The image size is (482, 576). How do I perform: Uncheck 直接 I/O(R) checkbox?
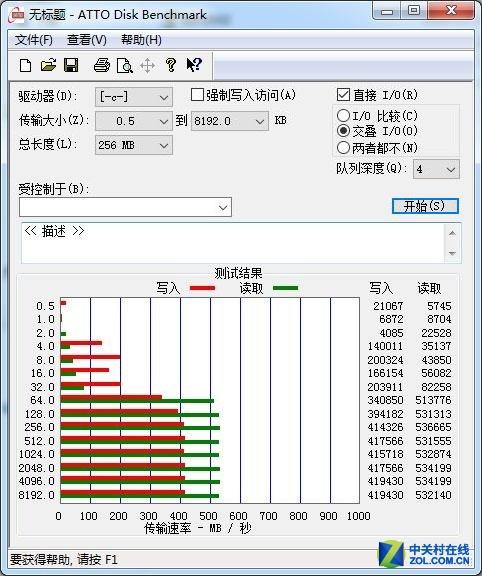click(x=343, y=94)
